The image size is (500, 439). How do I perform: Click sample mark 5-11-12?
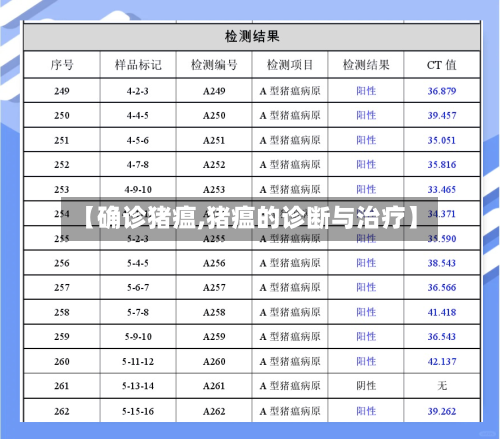pyautogui.click(x=138, y=361)
